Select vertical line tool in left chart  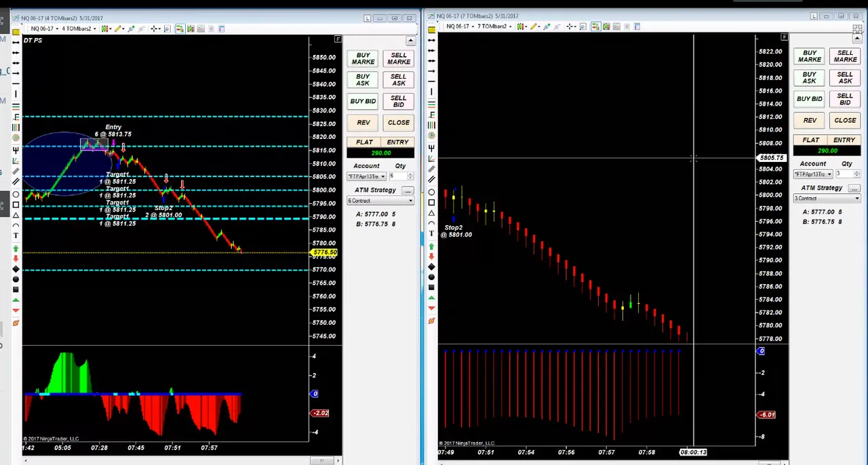[x=16, y=94]
